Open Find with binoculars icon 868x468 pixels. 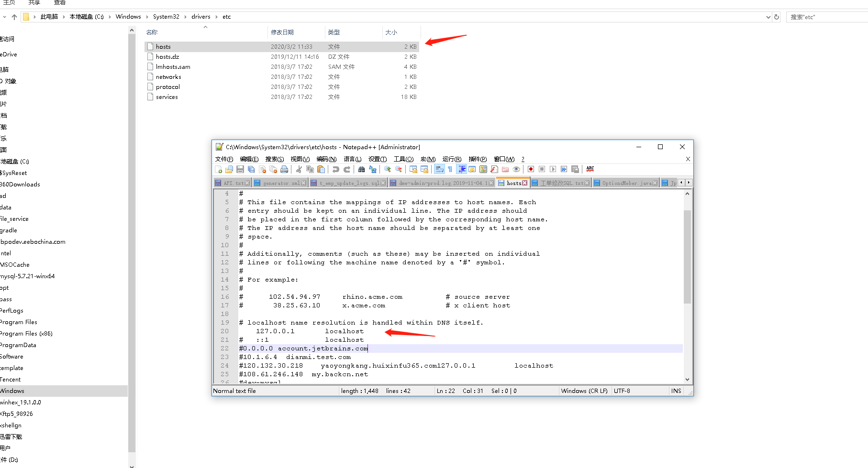[x=361, y=169]
